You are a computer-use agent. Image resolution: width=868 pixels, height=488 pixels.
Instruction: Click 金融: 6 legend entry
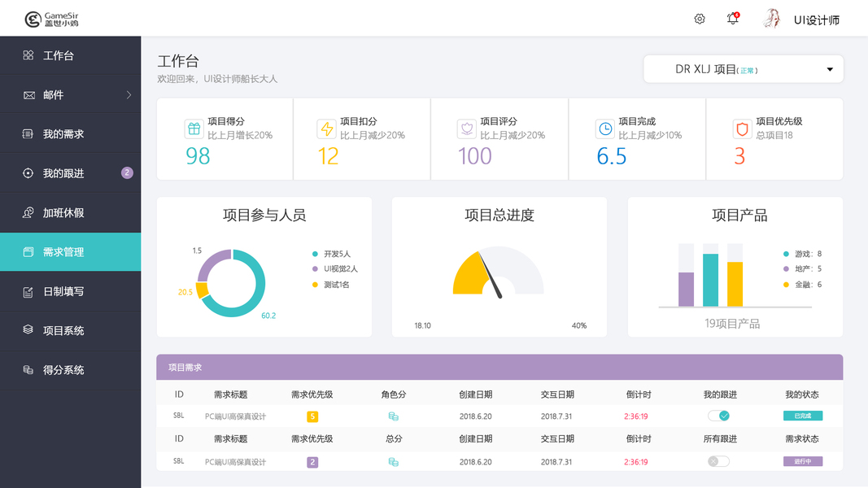(x=803, y=285)
